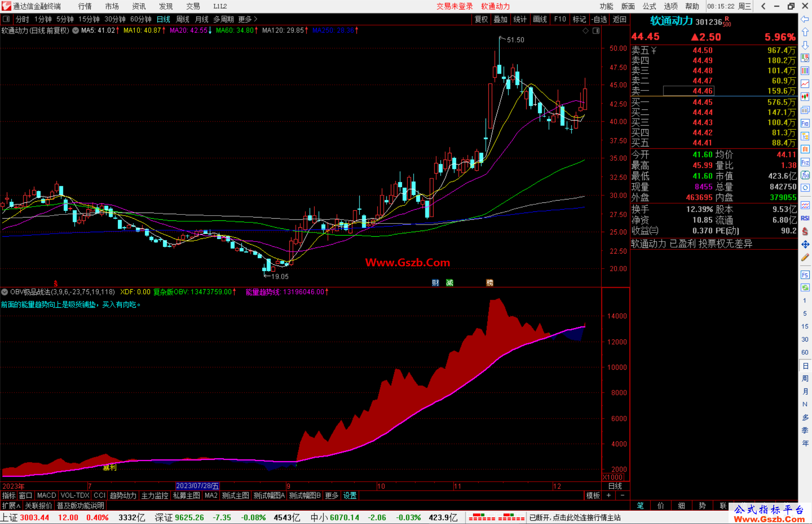The height and width of the screenshot is (524, 812).
Task: Click the 设置 settings button in indicator bar
Action: point(350,495)
